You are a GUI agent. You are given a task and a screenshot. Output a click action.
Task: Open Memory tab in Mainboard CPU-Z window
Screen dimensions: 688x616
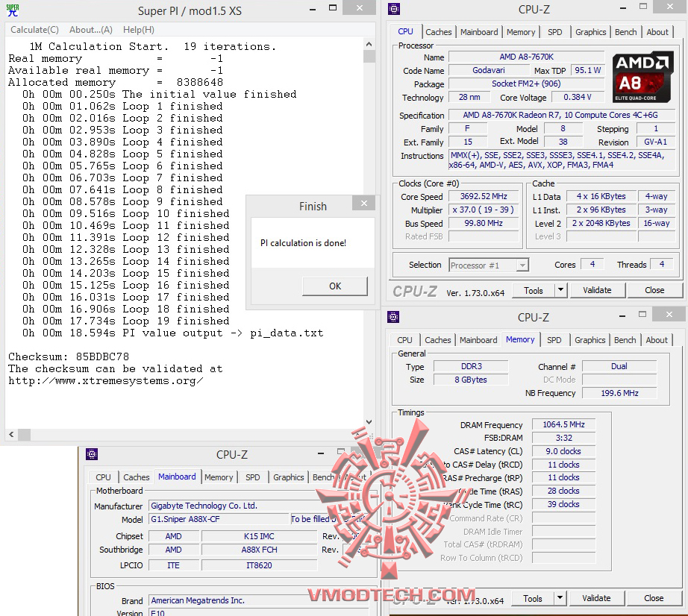219,477
